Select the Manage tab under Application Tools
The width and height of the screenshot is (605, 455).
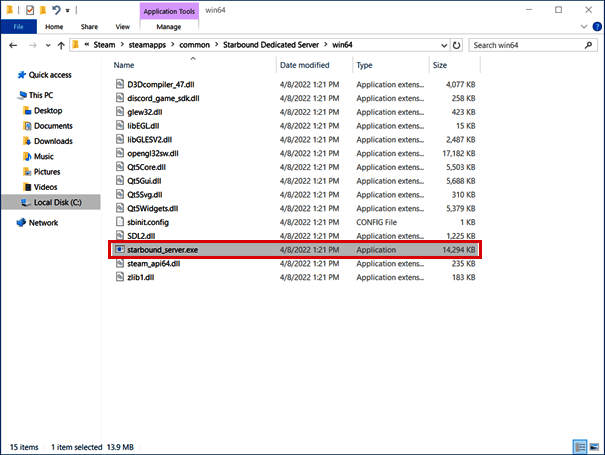[169, 27]
